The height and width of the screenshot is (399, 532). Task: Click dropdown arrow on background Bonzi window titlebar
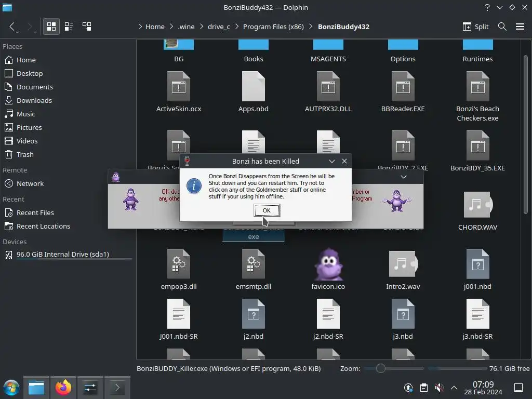[403, 177]
